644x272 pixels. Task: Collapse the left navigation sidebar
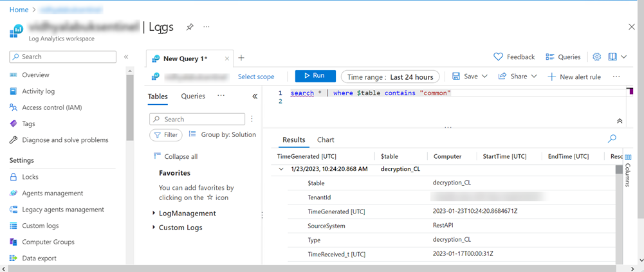(126, 57)
